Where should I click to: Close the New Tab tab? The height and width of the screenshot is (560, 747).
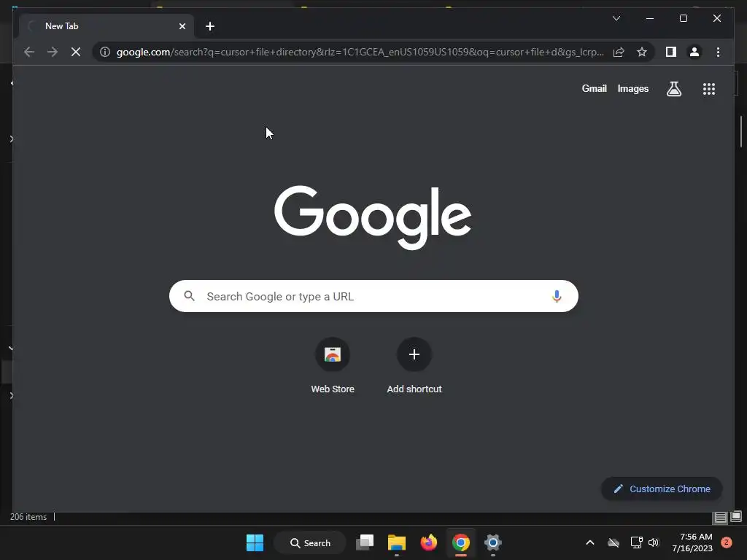[x=182, y=26]
